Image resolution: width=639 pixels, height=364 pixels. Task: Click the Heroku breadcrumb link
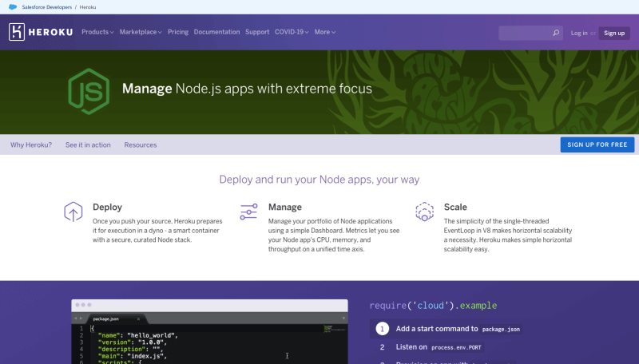(x=88, y=7)
